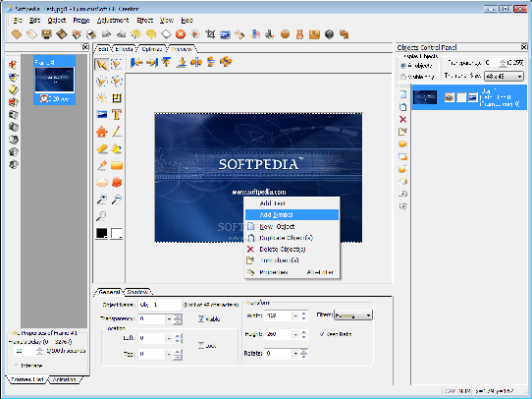Open the Transparency dropdown in General tab
The image size is (532, 399).
(169, 319)
